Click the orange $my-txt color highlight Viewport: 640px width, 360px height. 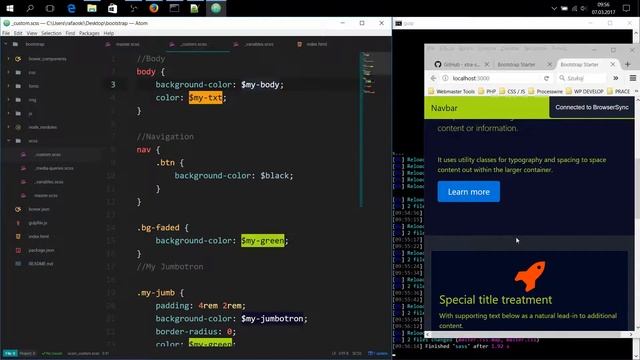point(206,98)
